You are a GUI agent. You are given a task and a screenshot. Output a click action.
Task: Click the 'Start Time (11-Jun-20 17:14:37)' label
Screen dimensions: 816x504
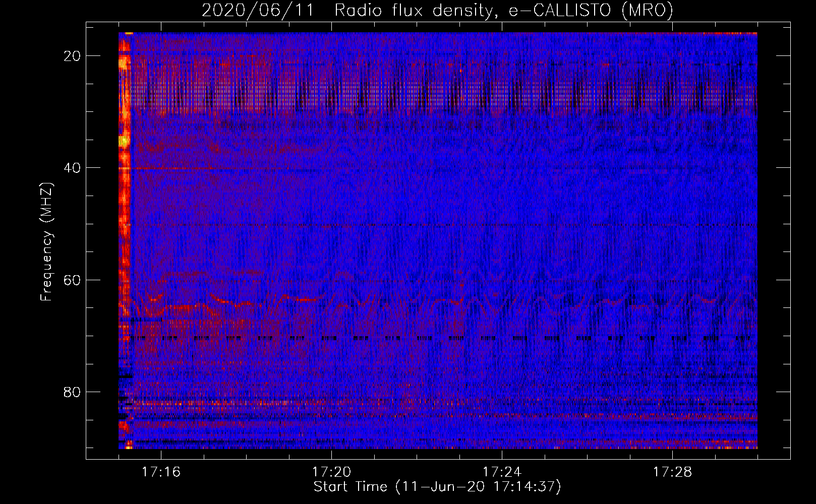coord(437,487)
